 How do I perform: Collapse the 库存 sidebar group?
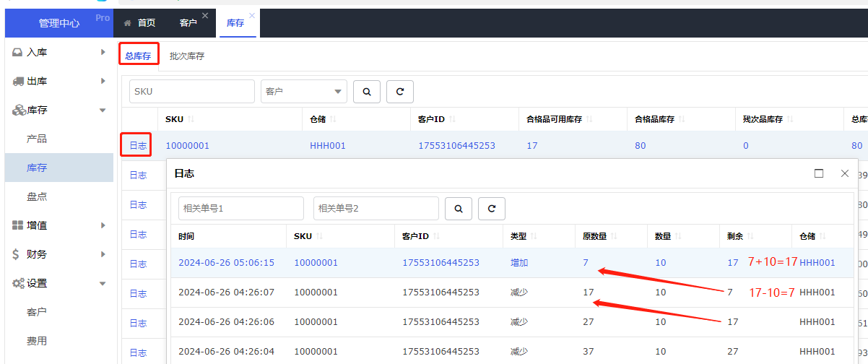pyautogui.click(x=59, y=110)
